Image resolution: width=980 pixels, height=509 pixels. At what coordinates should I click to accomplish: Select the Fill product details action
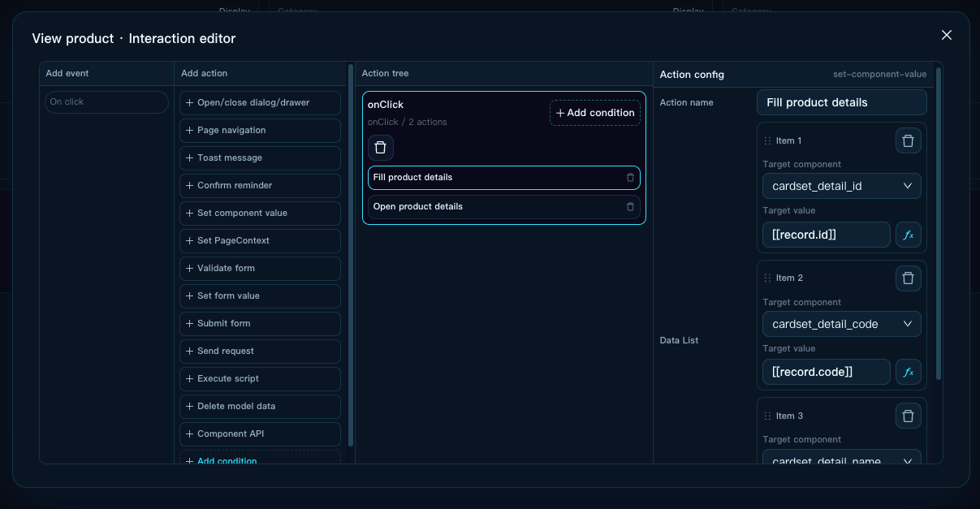click(503, 177)
